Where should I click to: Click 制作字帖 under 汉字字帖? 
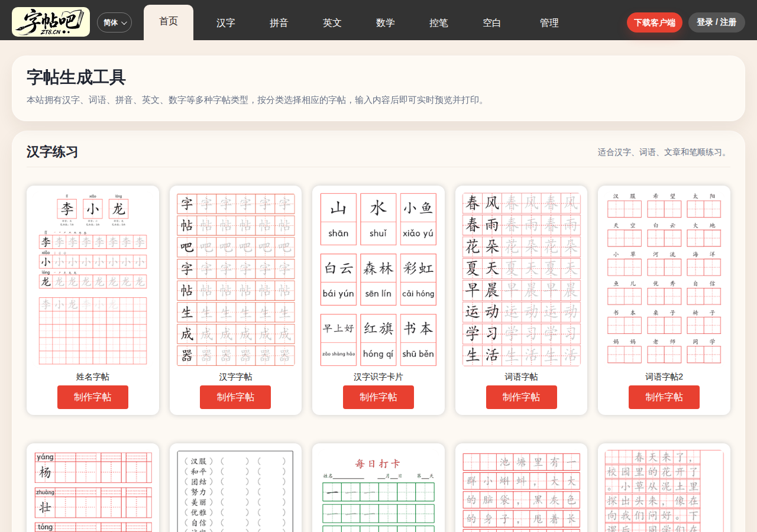[x=235, y=397]
